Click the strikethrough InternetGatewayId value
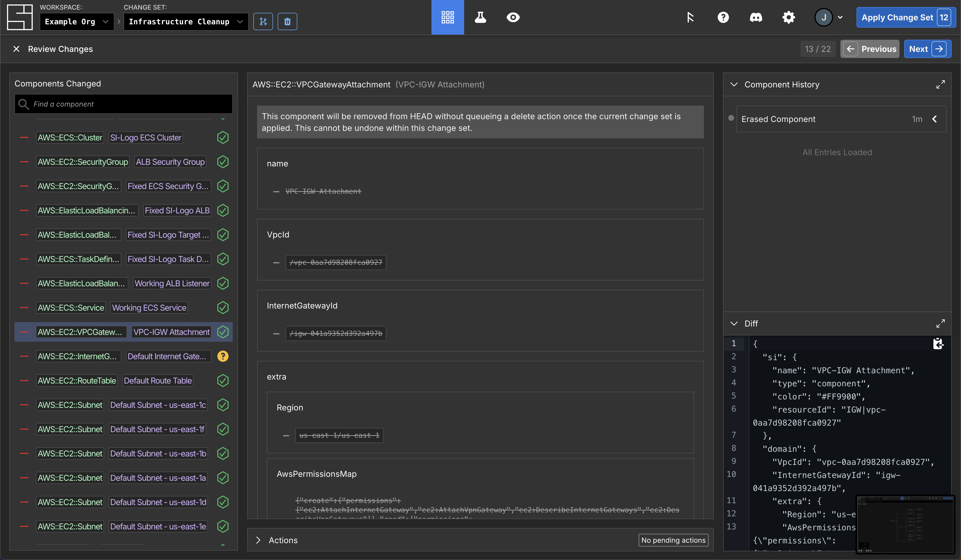This screenshot has height=560, width=961. (336, 334)
